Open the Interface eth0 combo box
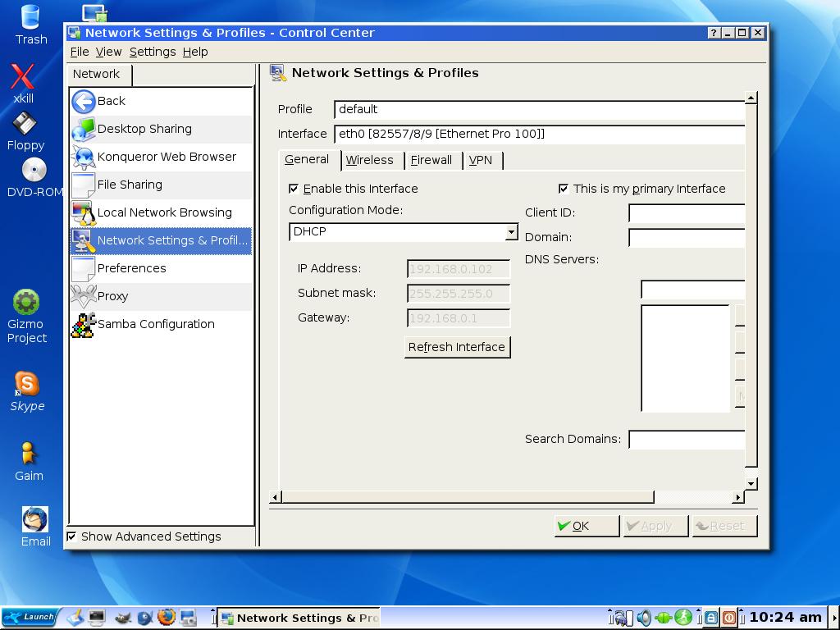840x630 pixels. [539, 134]
